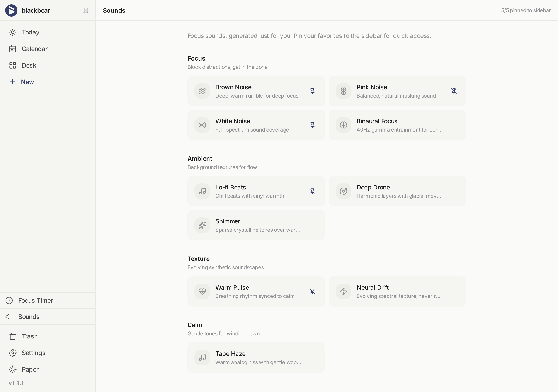This screenshot has height=392, width=558.
Task: Toggle the pin on Warm Pulse
Action: [312, 291]
